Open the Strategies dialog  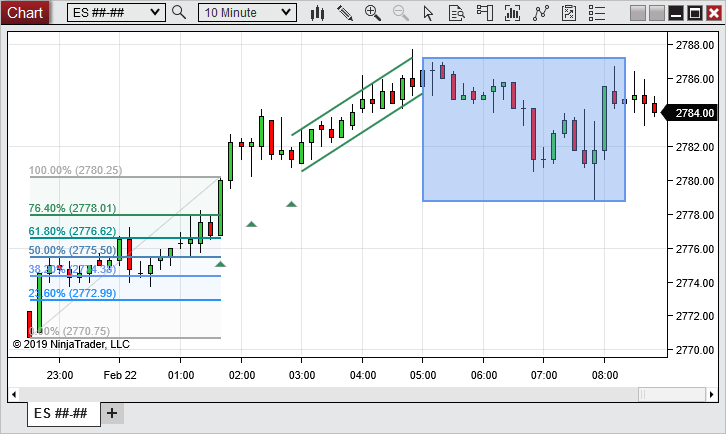tap(541, 13)
